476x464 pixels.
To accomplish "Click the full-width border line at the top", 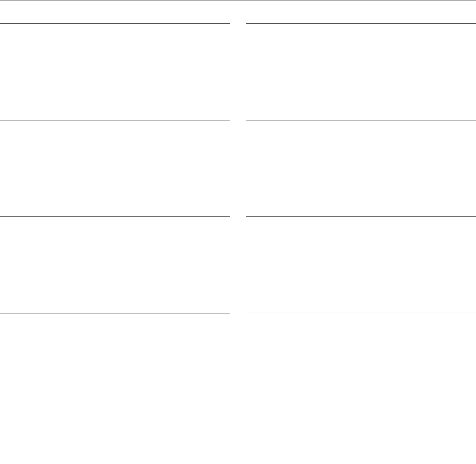I will point(238,0).
